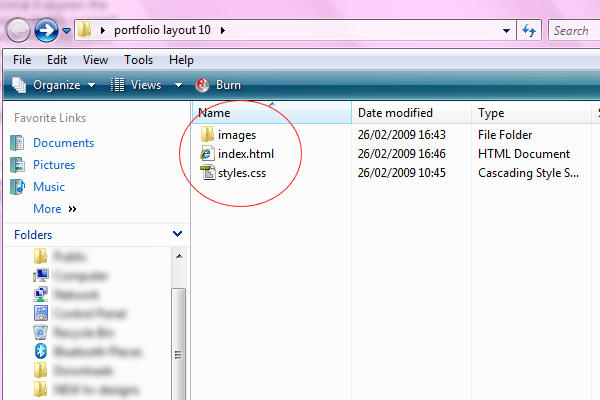The height and width of the screenshot is (400, 600).
Task: Open the Views dropdown arrow
Action: tap(178, 85)
